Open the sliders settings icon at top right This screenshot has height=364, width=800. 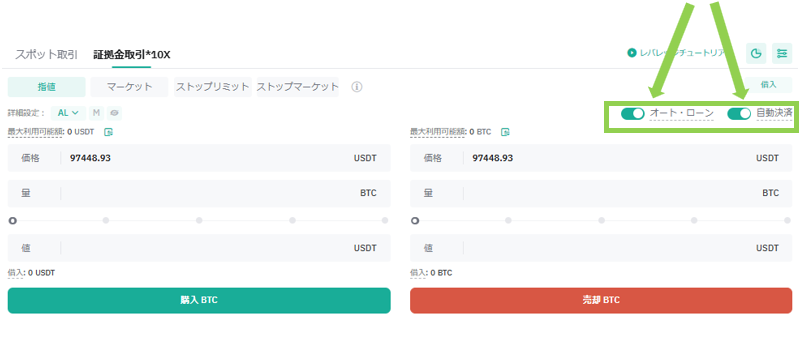pos(782,53)
